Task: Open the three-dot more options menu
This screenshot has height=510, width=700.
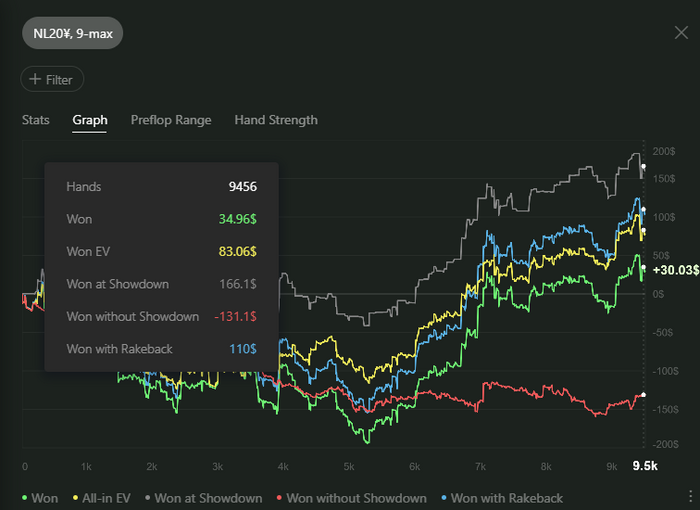Action: pos(689,497)
